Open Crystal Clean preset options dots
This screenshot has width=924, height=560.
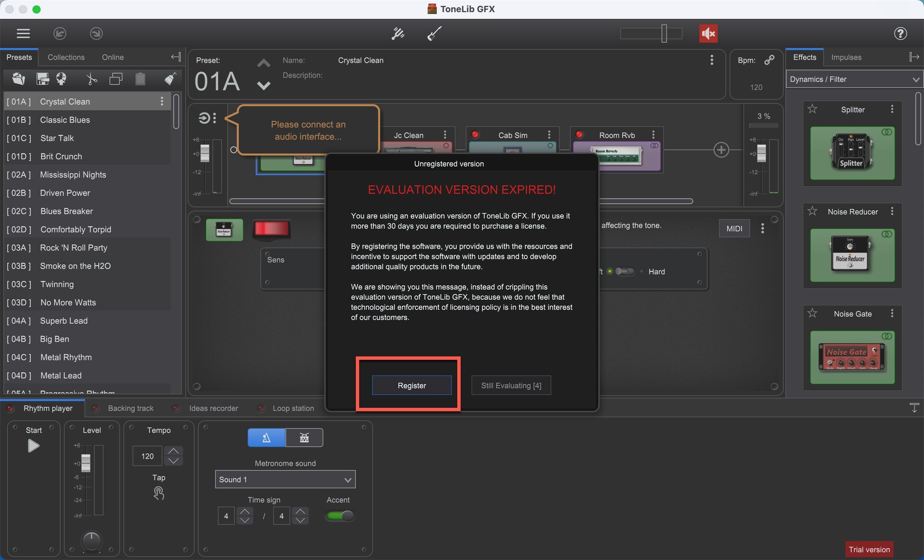[x=162, y=101]
